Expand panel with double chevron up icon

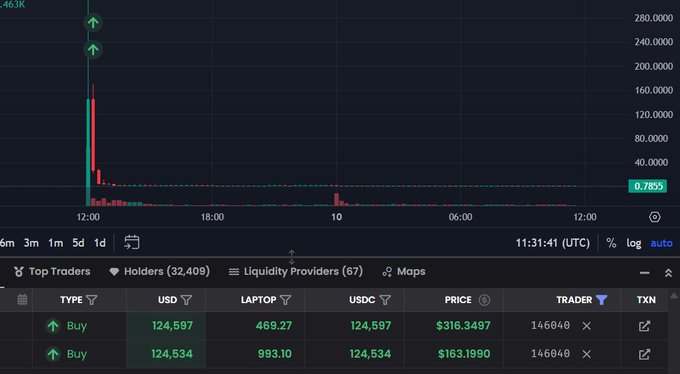(x=668, y=273)
